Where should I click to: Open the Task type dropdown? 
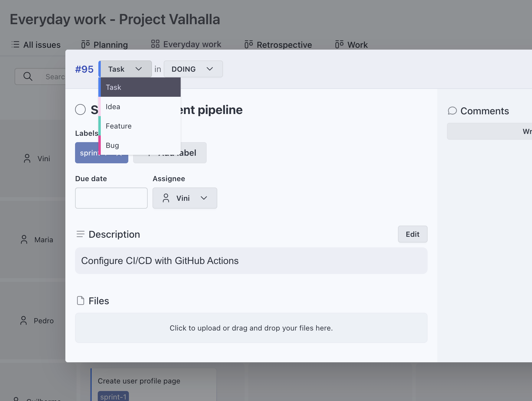[125, 69]
